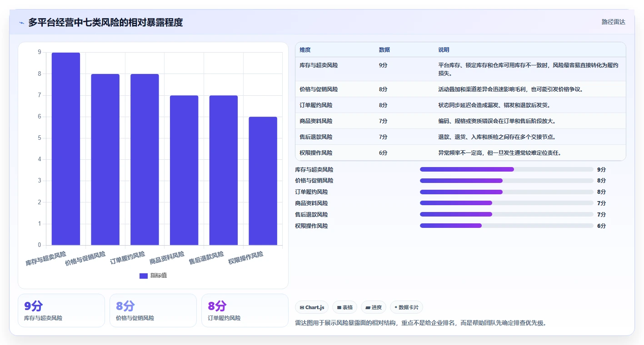Click the 6分 value beside the last progress bar
644x345 pixels.
point(601,226)
